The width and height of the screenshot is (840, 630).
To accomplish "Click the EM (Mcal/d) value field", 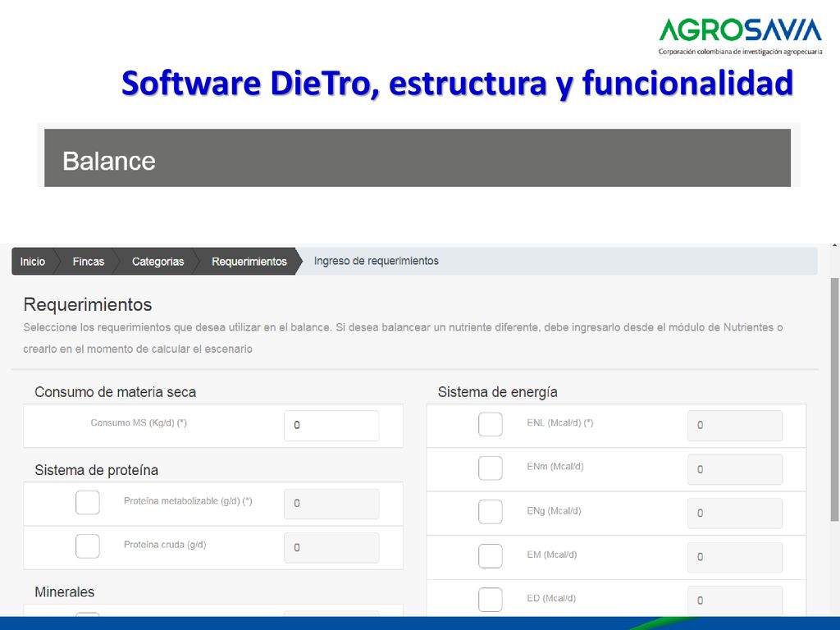I will click(735, 557).
